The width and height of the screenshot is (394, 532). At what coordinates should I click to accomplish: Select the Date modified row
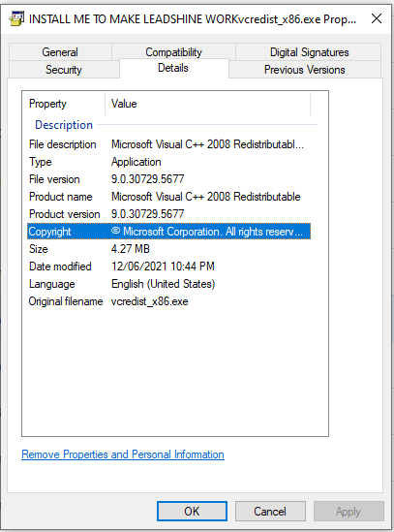point(168,266)
